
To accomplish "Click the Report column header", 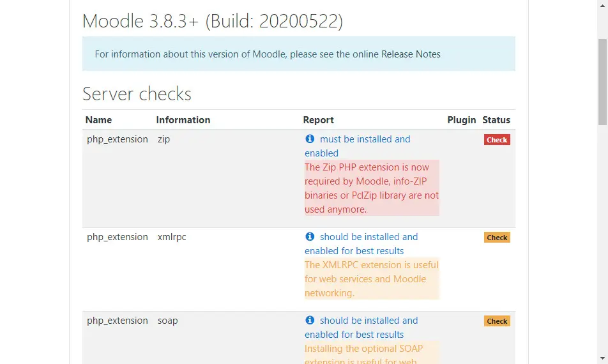I will pyautogui.click(x=319, y=119).
